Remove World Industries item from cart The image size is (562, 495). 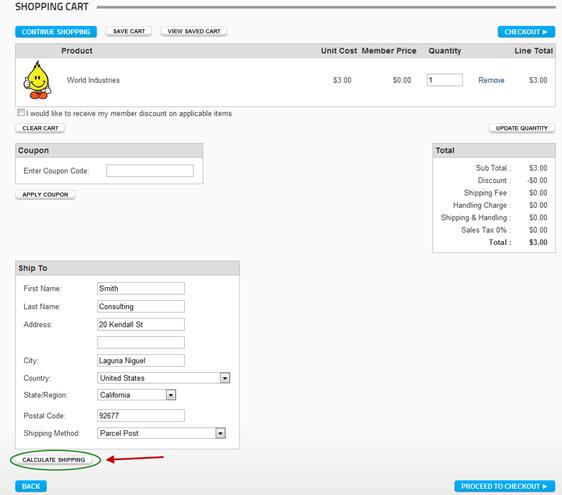(x=491, y=80)
